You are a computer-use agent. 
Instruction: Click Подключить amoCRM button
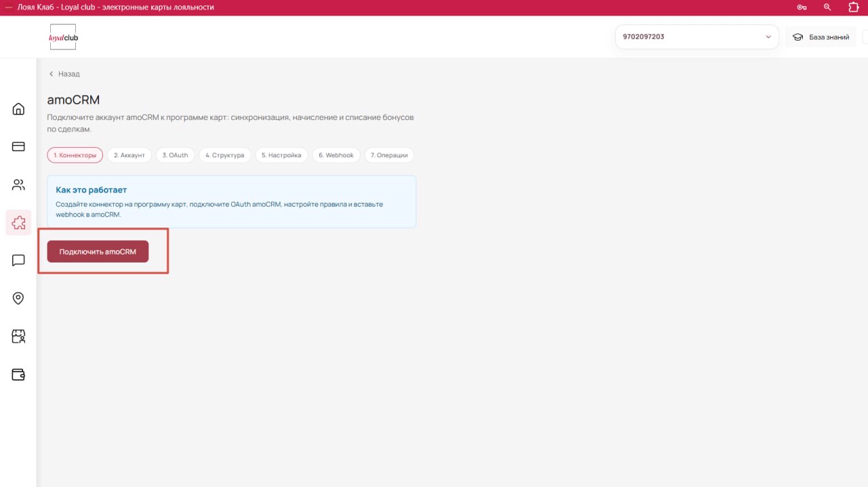pyautogui.click(x=98, y=252)
